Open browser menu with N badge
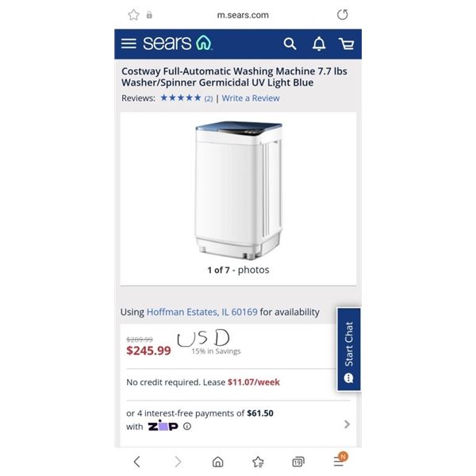This screenshot has width=476, height=476. (340, 460)
